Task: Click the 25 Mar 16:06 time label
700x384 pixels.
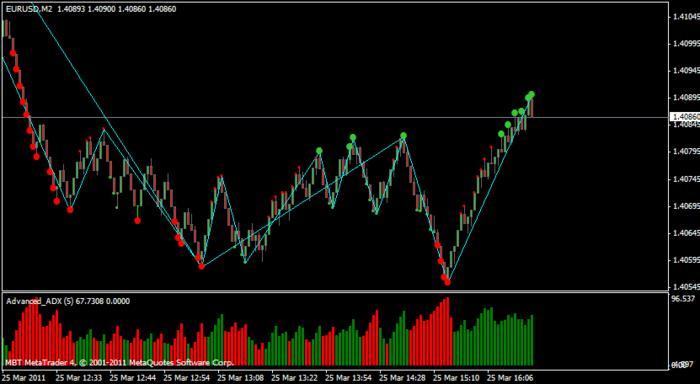Action: point(510,378)
